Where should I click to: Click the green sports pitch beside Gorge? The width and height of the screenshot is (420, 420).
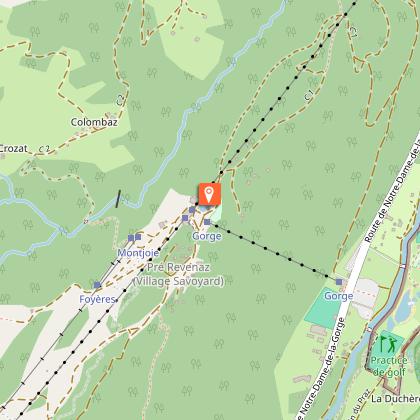[321, 308]
